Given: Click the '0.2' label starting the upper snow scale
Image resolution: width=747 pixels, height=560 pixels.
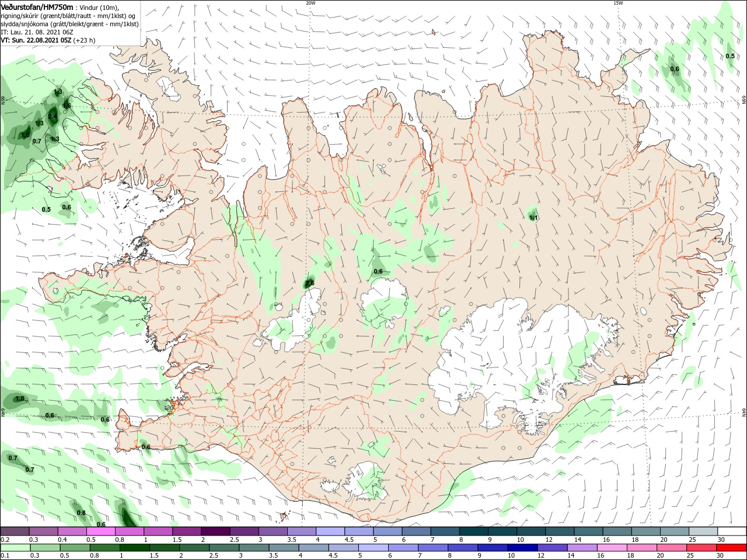Looking at the screenshot, I should (x=5, y=540).
